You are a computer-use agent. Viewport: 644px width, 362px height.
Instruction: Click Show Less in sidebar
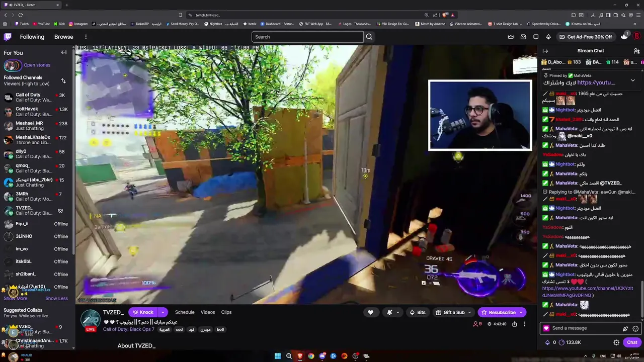pos(56,298)
